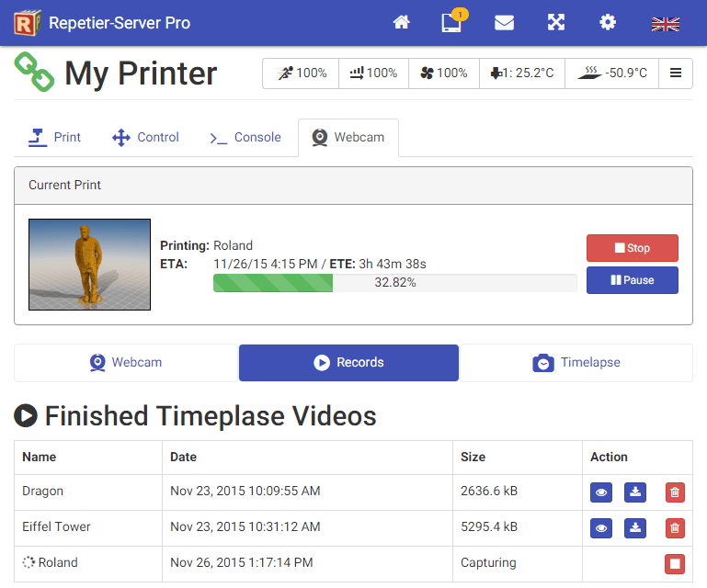Open language selector UK flag
The image size is (707, 588).
coord(665,24)
